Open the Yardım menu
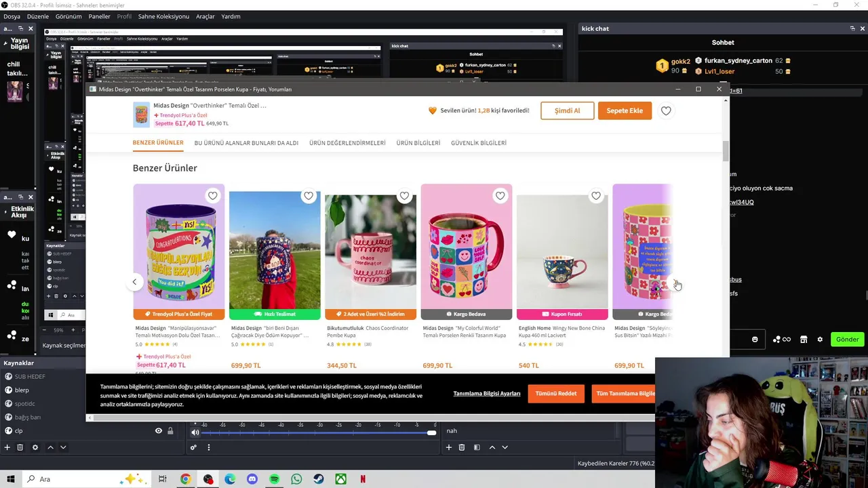This screenshot has height=488, width=868. click(231, 16)
